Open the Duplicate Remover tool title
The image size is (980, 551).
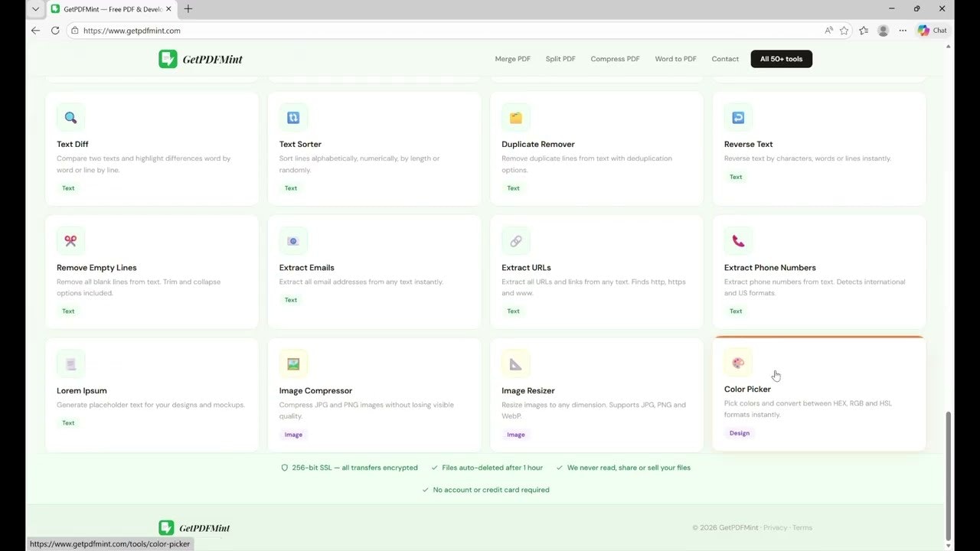(x=538, y=144)
